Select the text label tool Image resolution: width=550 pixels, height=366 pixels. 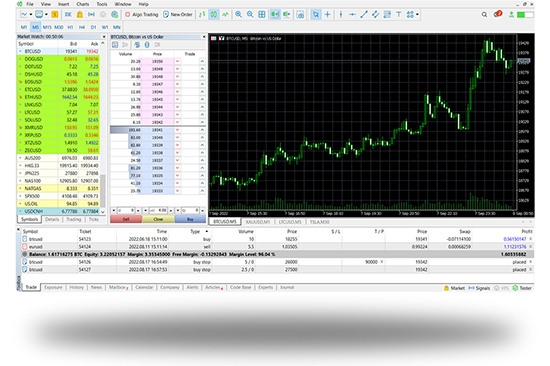point(398,14)
